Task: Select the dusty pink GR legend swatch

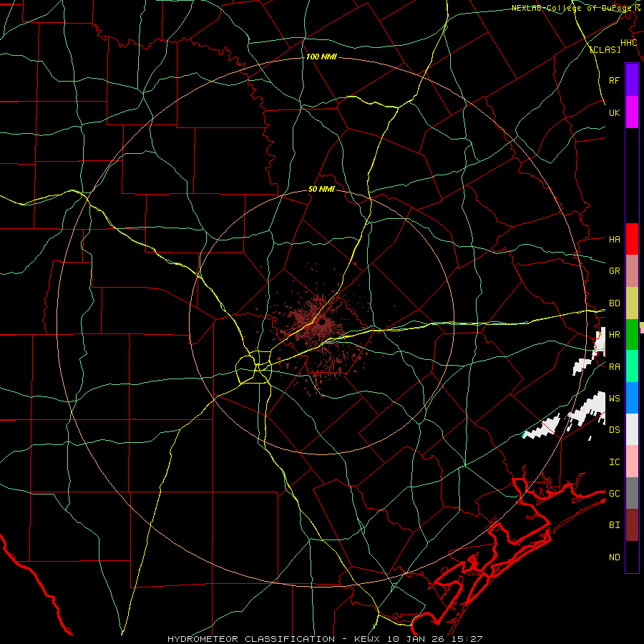Action: click(x=632, y=271)
